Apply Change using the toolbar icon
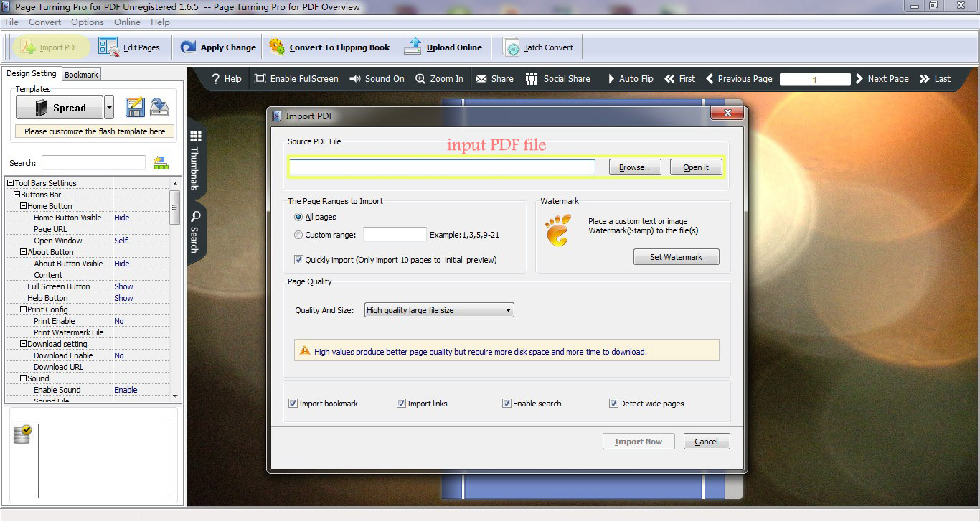The width and height of the screenshot is (980, 522). click(188, 47)
